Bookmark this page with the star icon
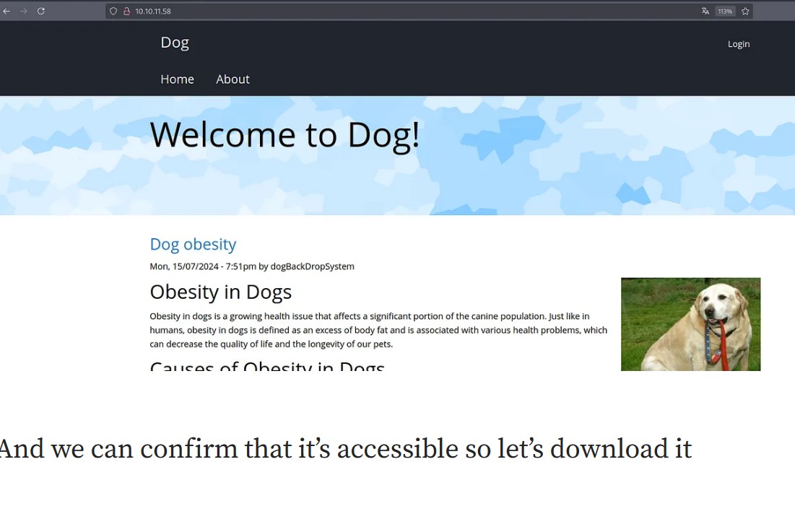Screen dimensions: 795x532 coord(745,11)
